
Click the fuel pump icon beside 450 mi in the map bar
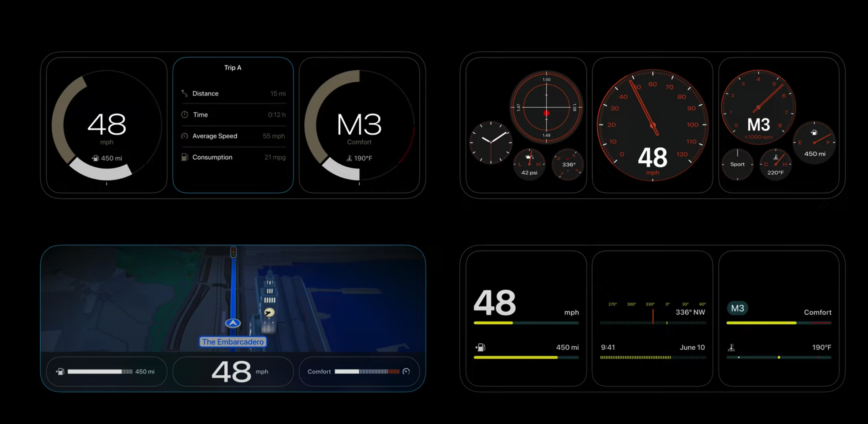(60, 372)
